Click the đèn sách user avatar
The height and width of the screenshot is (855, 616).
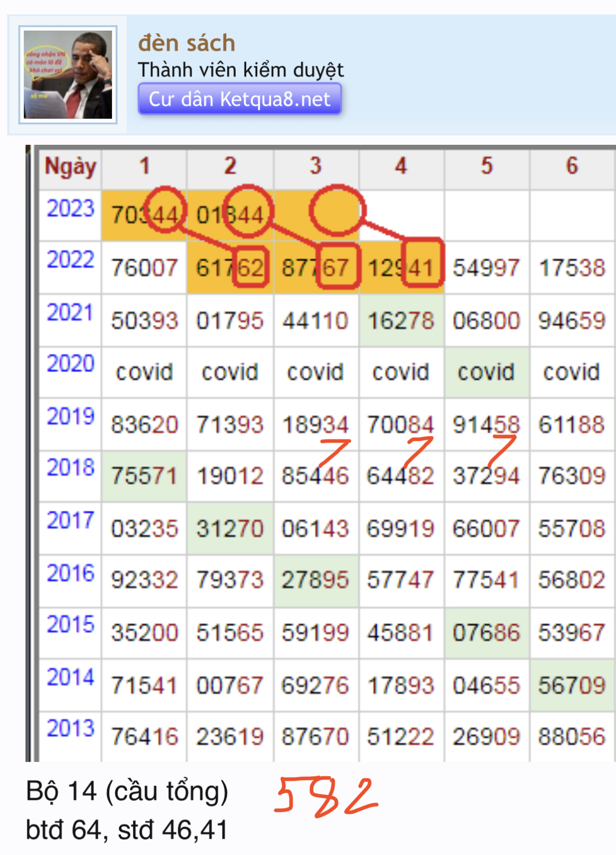[67, 75]
